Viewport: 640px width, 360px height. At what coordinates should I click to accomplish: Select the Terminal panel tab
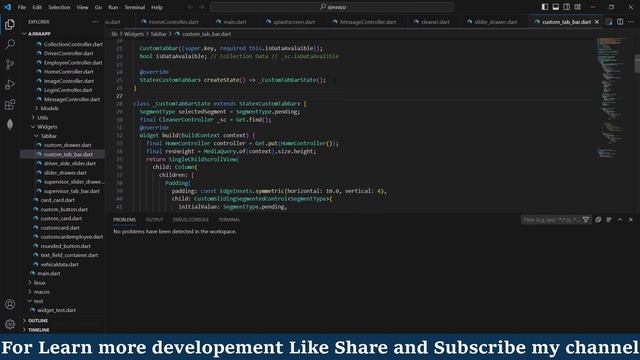pos(229,220)
